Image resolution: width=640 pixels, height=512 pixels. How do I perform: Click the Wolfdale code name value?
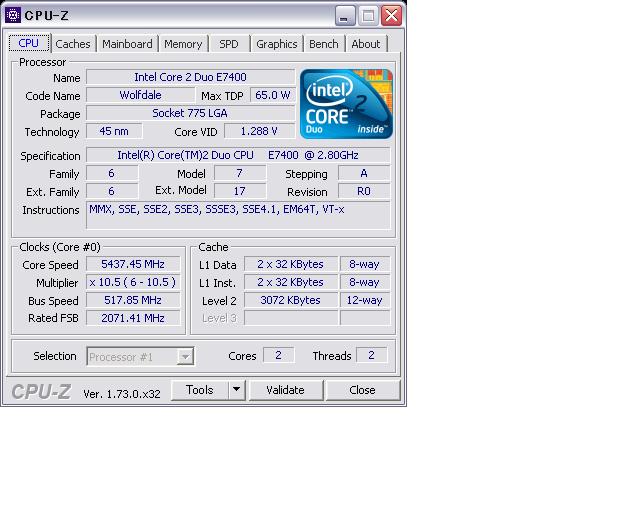coord(140,95)
